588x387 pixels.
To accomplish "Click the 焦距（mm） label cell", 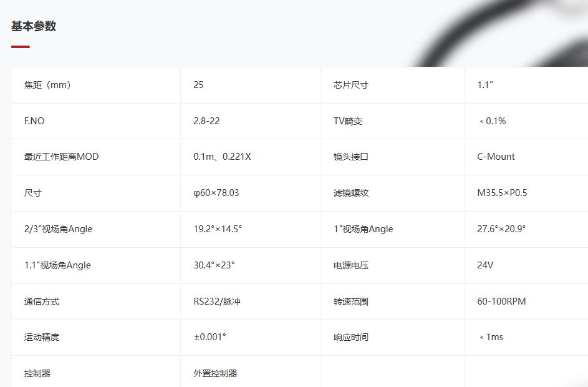I will click(x=47, y=85).
